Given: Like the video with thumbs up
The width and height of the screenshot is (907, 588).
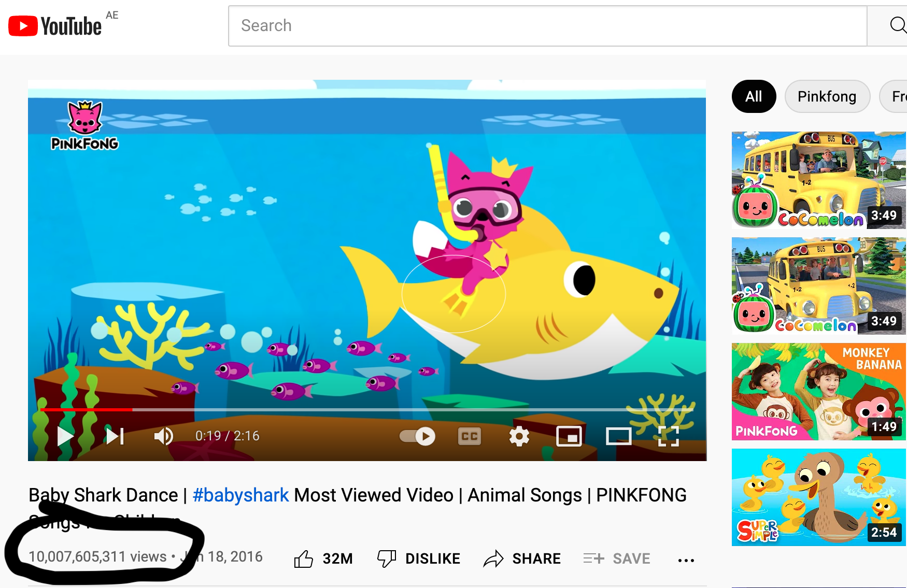Looking at the screenshot, I should (x=304, y=558).
